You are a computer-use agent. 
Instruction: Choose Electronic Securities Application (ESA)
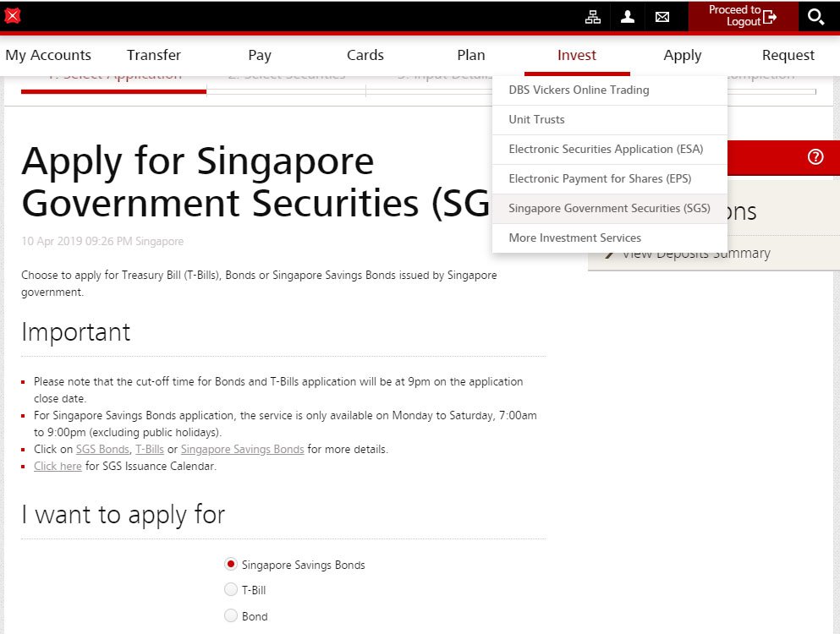[x=610, y=150]
